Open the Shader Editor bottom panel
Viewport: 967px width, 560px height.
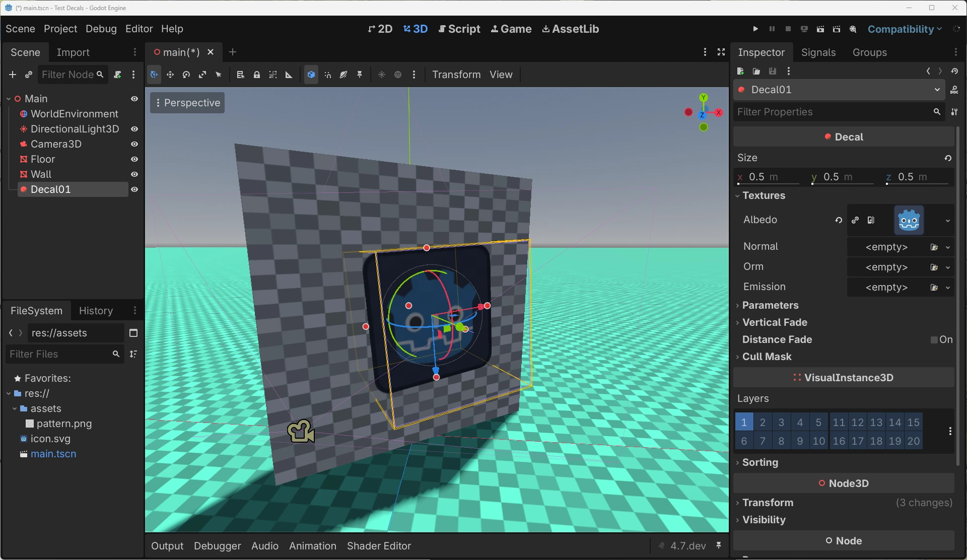coord(379,546)
